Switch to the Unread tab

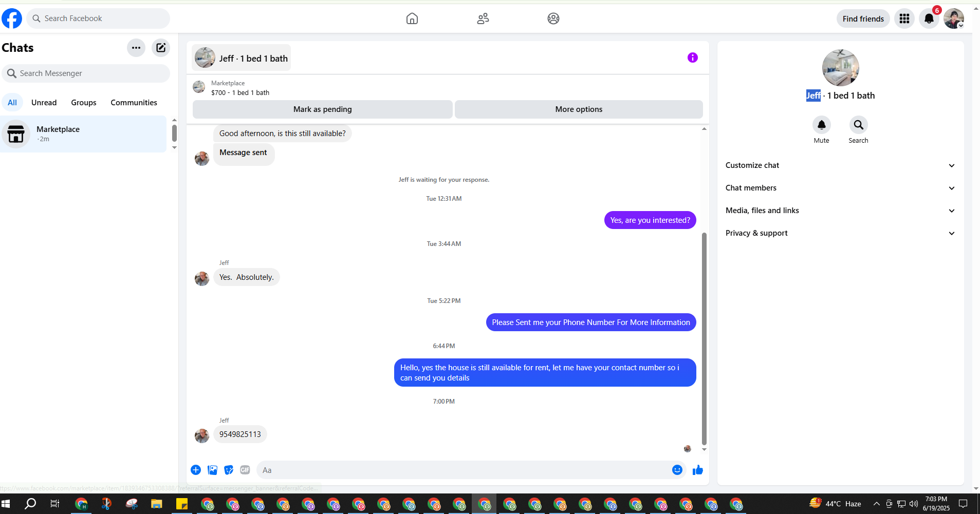44,103
